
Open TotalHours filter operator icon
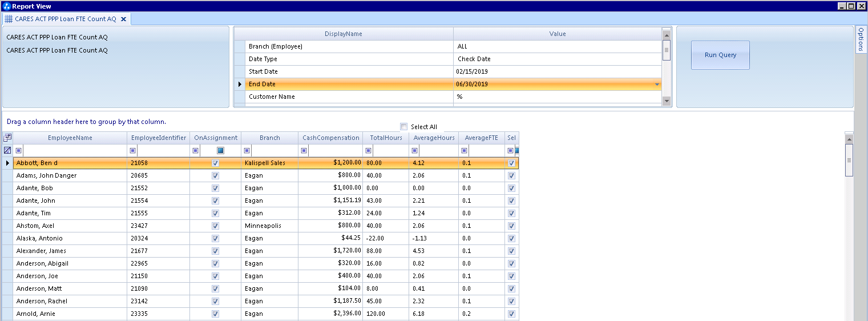pos(369,151)
